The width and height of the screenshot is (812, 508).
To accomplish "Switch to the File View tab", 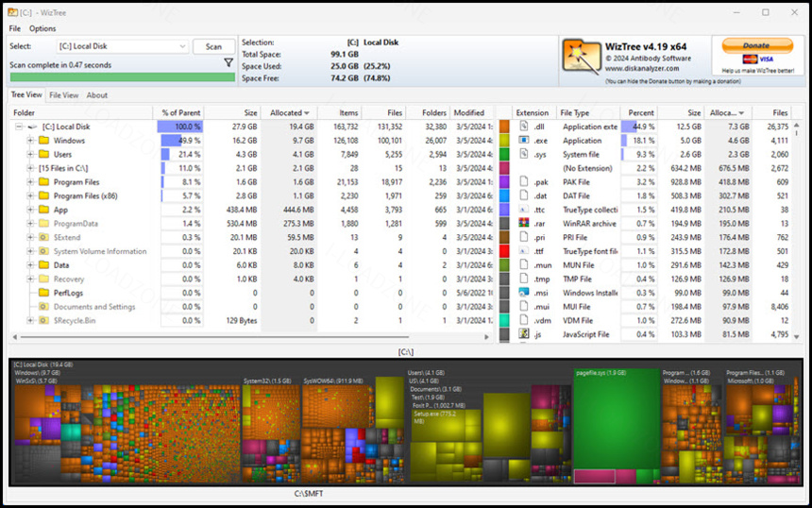I will (x=63, y=95).
